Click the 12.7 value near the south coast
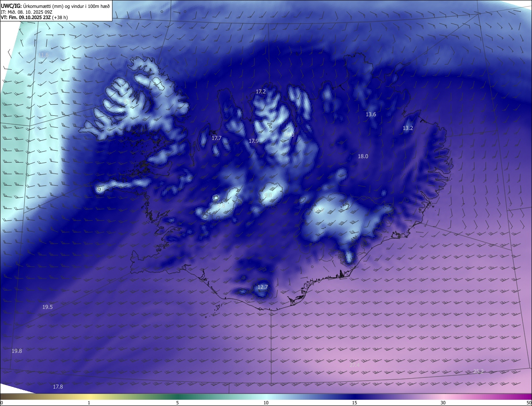 tap(263, 287)
